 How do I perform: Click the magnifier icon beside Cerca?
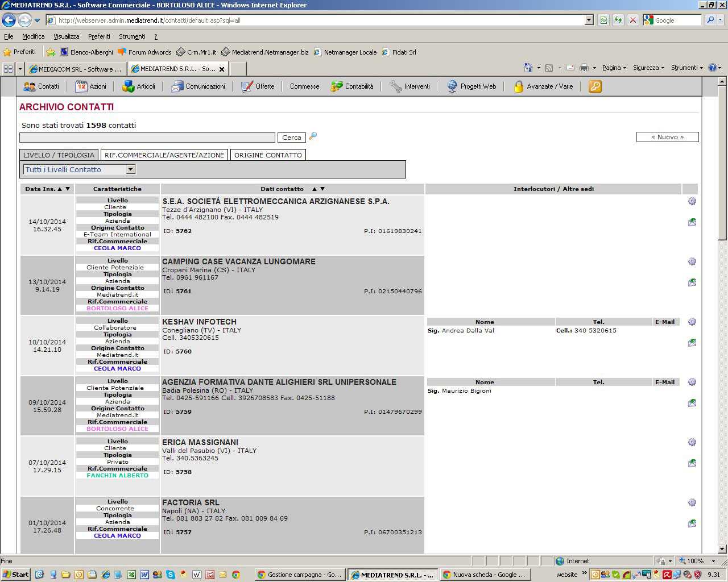click(313, 136)
